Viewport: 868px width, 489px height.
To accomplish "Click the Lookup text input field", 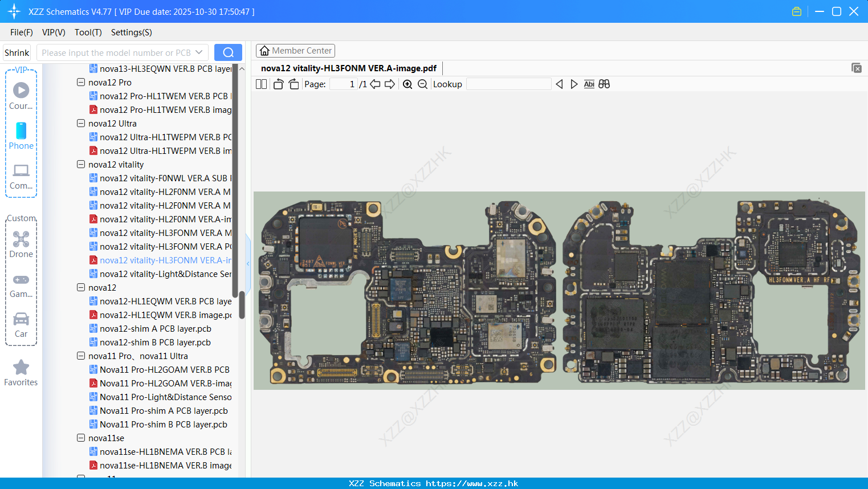I will coord(508,84).
